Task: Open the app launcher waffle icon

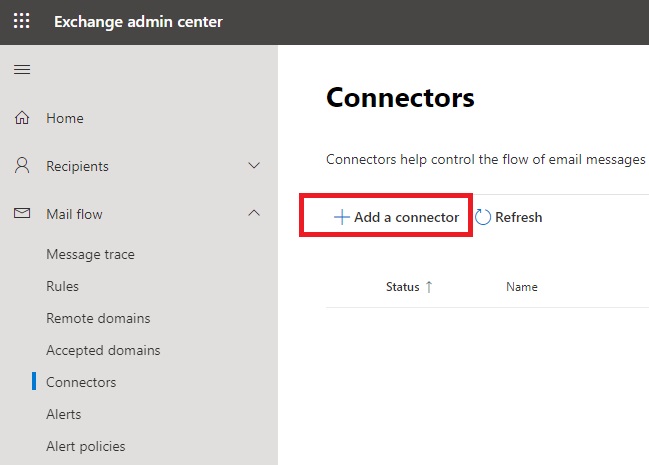Action: (22, 21)
